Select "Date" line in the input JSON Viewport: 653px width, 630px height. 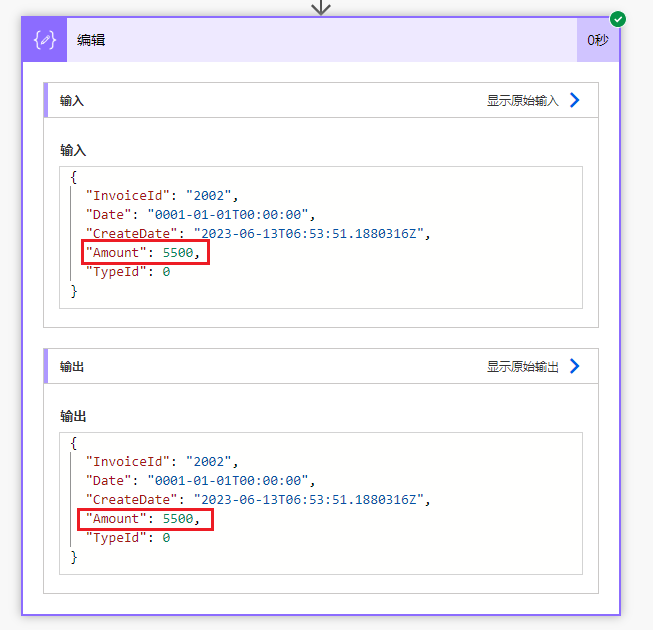(x=200, y=214)
